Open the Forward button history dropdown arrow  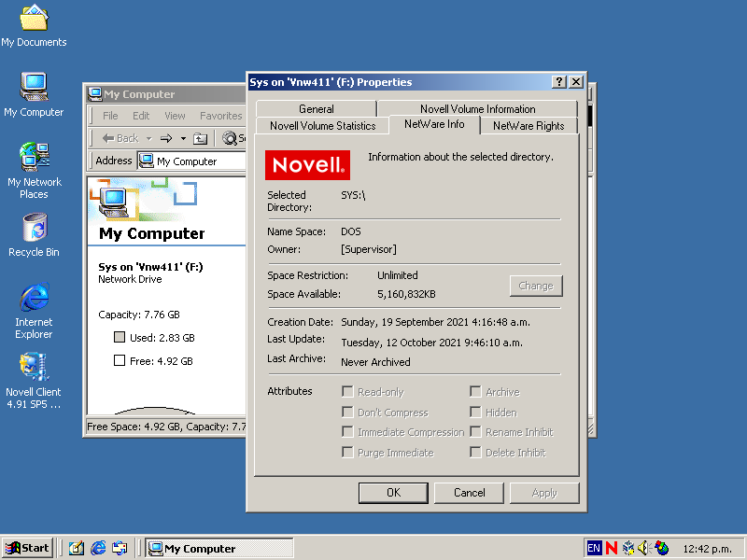coord(183,138)
